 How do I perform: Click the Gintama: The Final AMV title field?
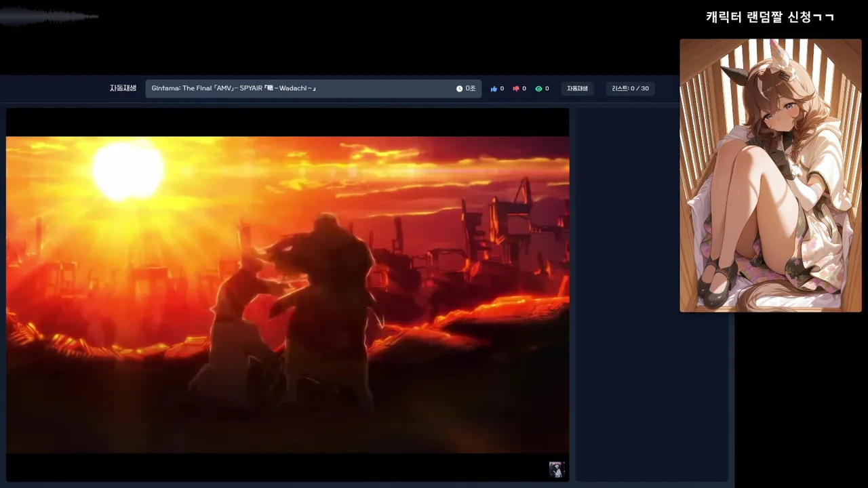313,89
